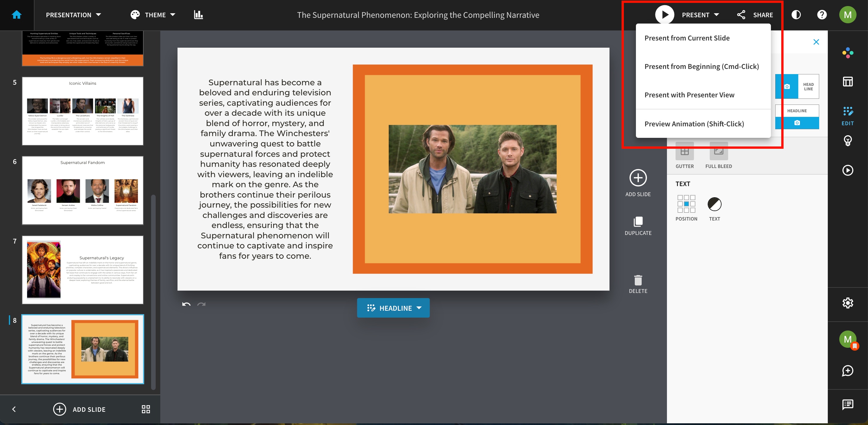Click the SHARE button
Image resolution: width=868 pixels, height=425 pixels.
point(755,15)
